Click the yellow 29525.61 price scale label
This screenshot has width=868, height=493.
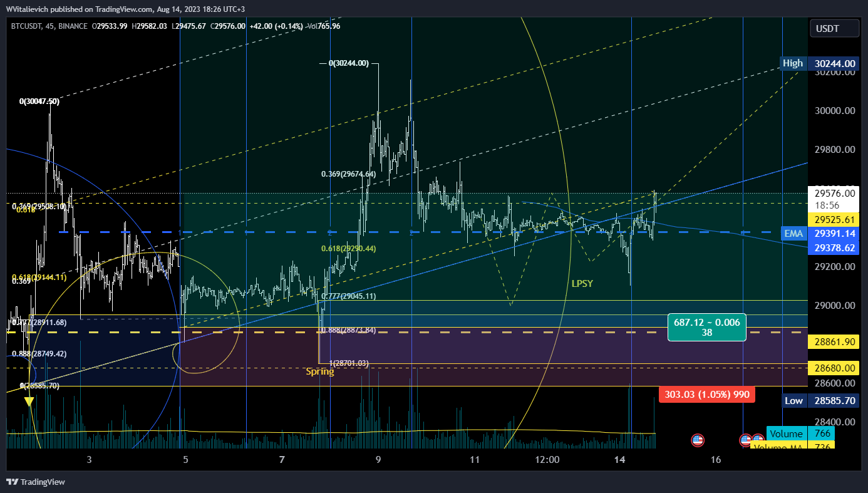click(x=834, y=219)
